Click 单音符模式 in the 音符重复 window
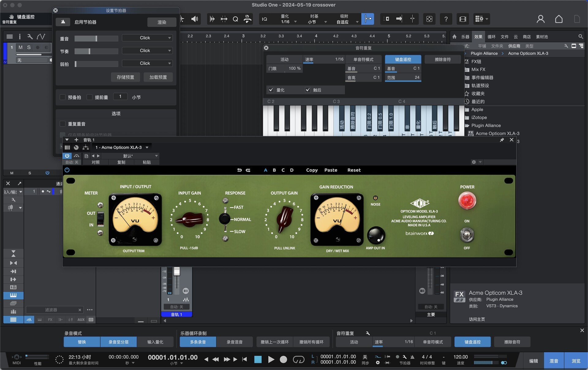The height and width of the screenshot is (370, 588). click(x=363, y=59)
